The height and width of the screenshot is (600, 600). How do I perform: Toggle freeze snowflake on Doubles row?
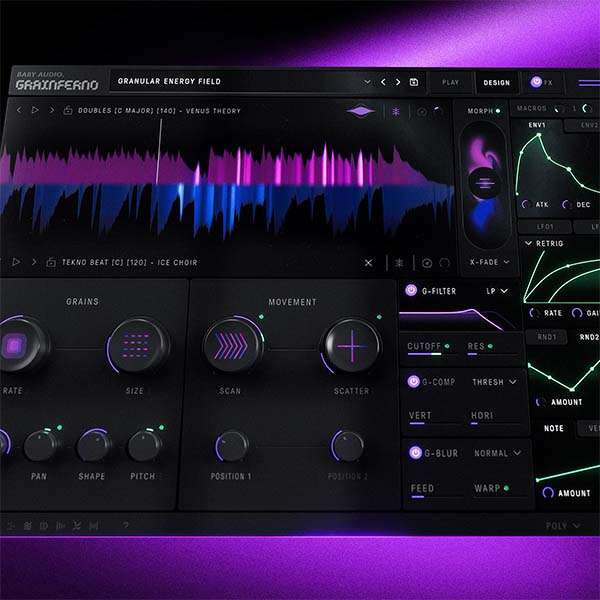pos(396,111)
